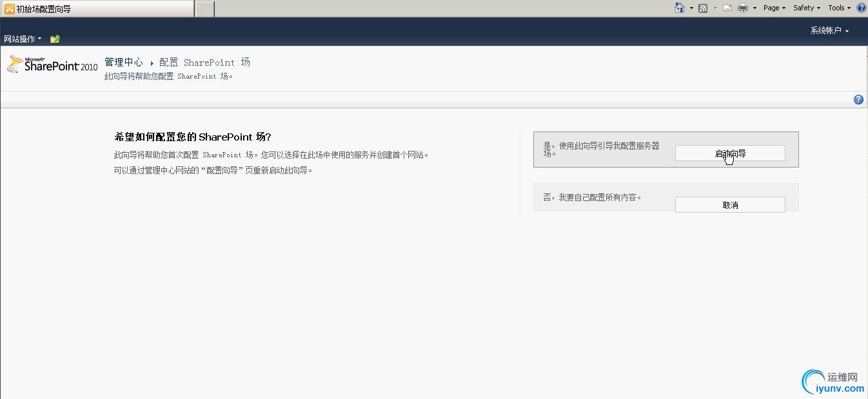Go to the 管理中心 breadcrumb link
This screenshot has width=868, height=399.
coord(124,62)
